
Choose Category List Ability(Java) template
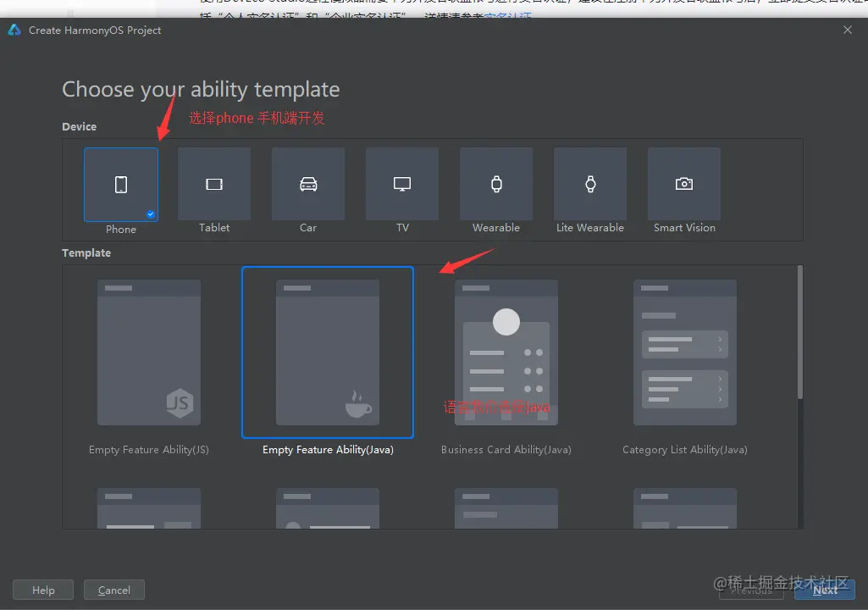685,352
